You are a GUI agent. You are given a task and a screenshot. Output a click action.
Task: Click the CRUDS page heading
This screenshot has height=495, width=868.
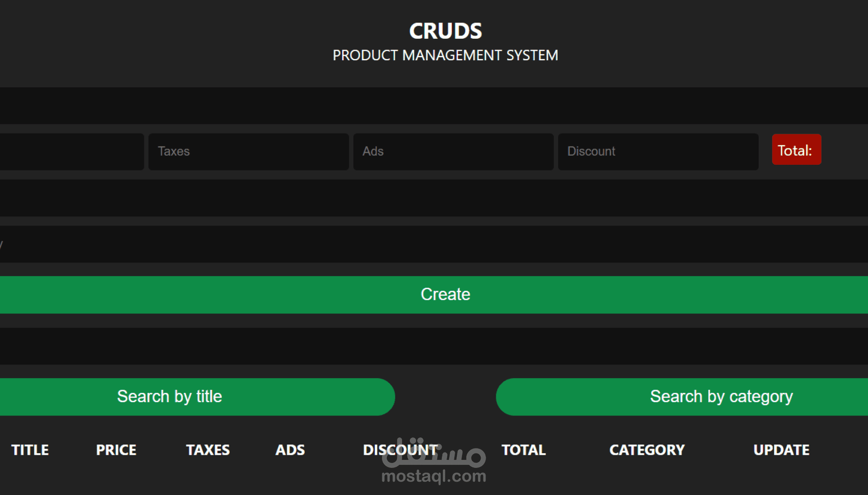[445, 31]
